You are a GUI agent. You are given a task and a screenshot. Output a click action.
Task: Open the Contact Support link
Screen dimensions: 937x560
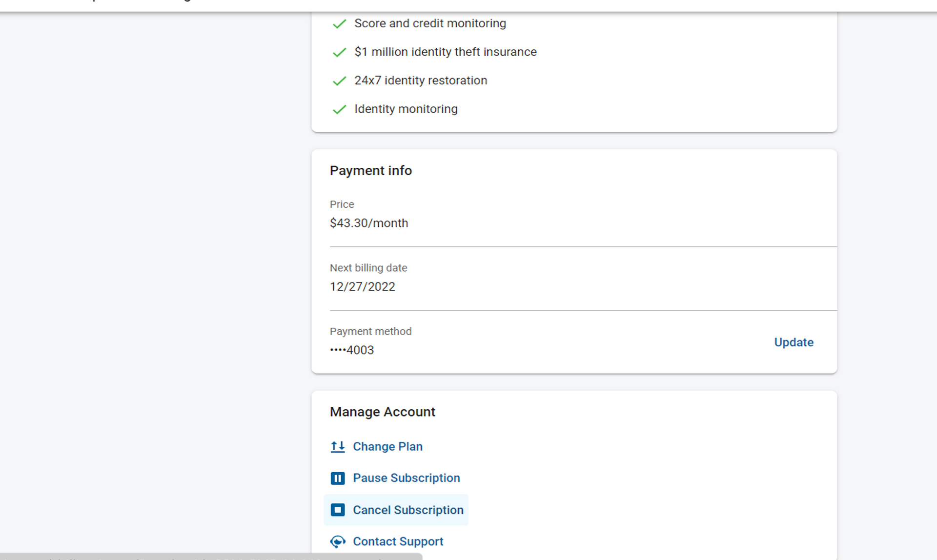coord(398,541)
